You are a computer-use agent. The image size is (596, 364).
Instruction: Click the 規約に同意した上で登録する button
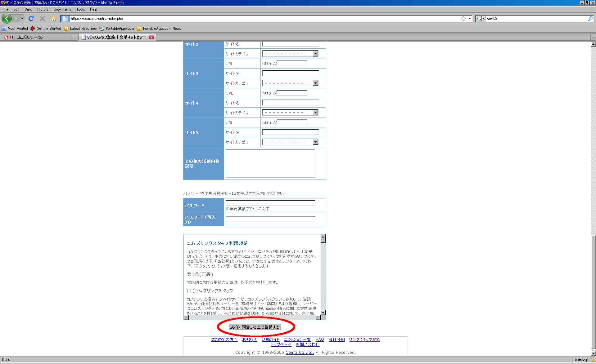[255, 327]
